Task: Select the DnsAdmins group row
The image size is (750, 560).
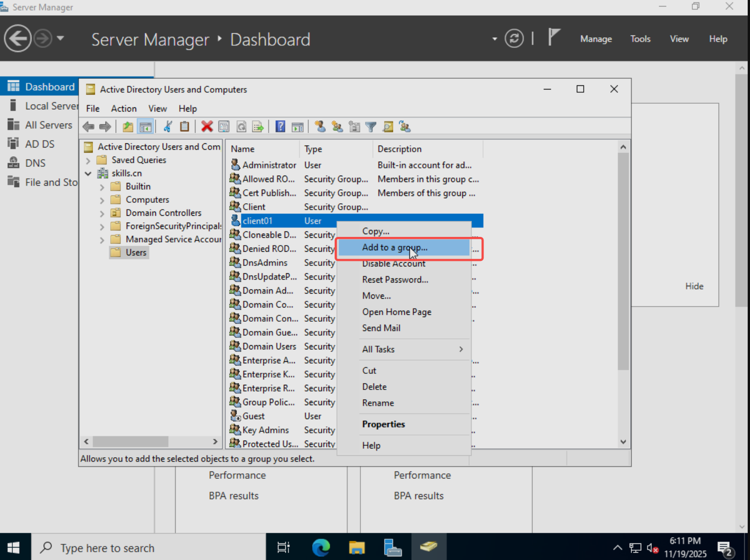Action: 282,263
